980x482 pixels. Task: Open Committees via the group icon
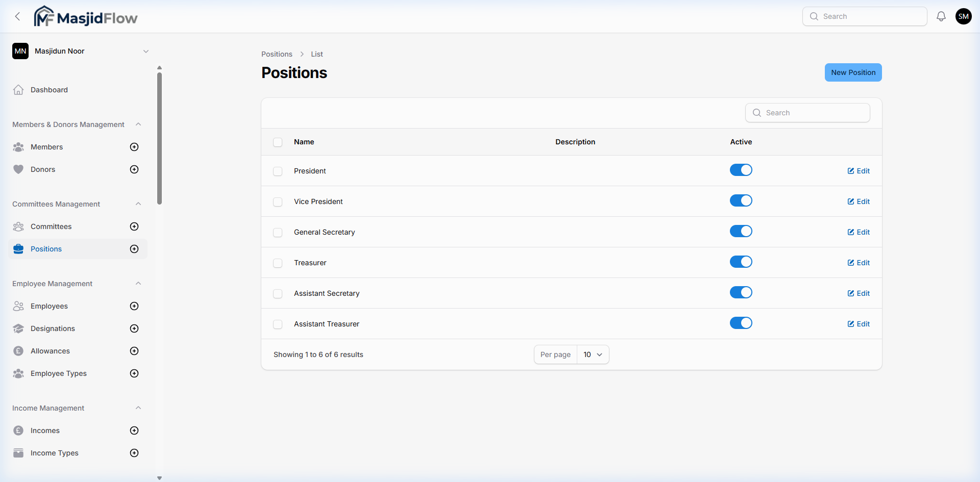[x=18, y=226]
